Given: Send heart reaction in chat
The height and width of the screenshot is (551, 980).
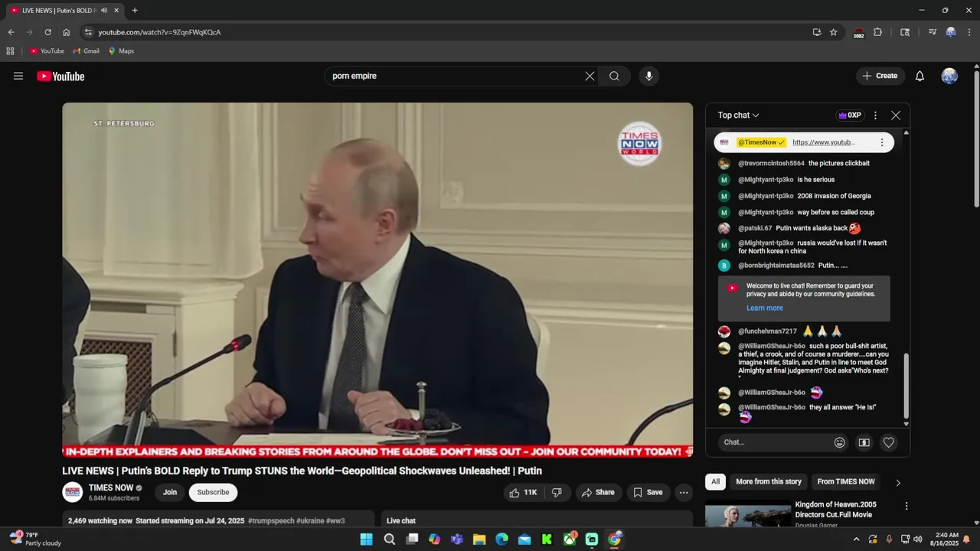Looking at the screenshot, I should (888, 442).
